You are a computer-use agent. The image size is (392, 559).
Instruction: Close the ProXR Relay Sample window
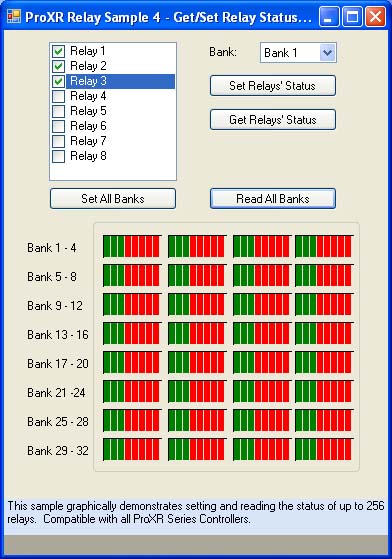[375, 16]
